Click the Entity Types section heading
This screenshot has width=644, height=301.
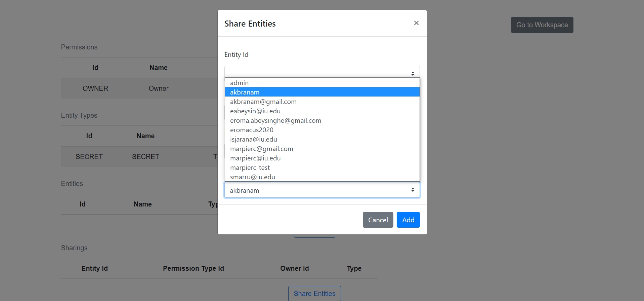(79, 115)
